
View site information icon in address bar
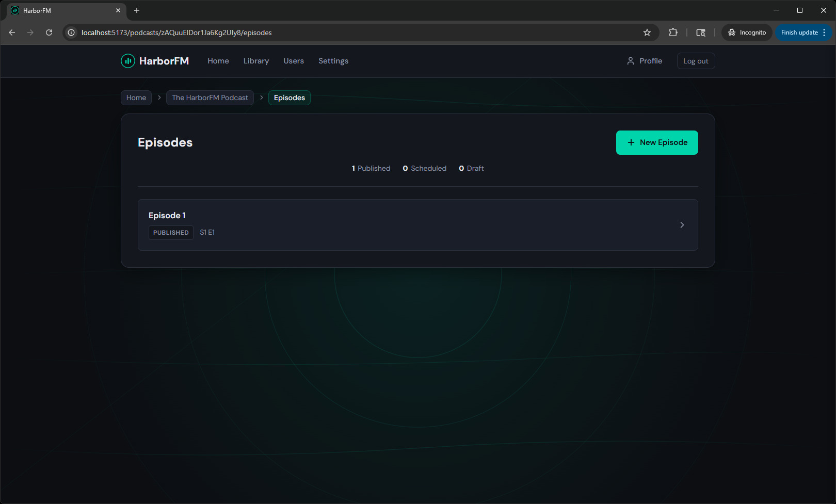pos(71,32)
